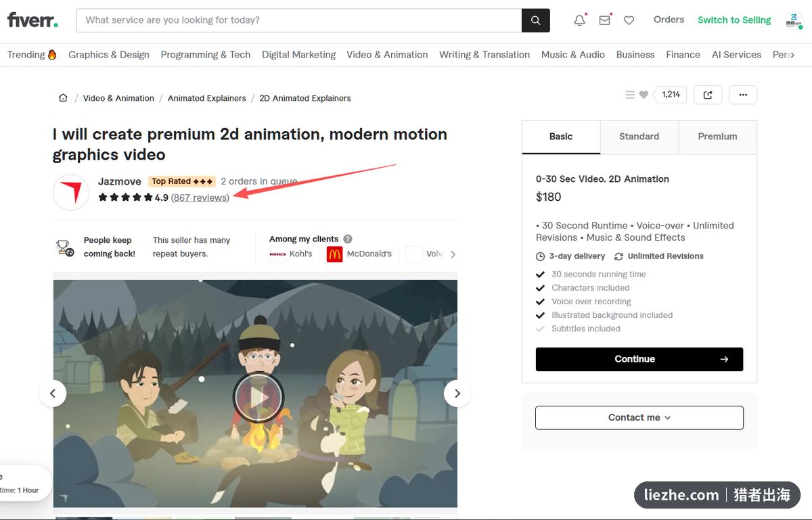Viewport: 812px width, 520px height.
Task: Save gig with the heart list toggle
Action: [x=637, y=95]
